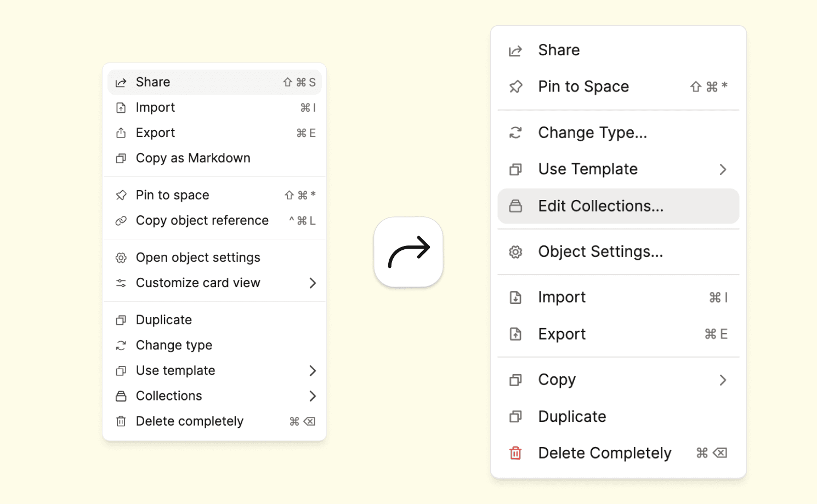
Task: Click the curved arrow icon in center
Action: [x=408, y=252]
